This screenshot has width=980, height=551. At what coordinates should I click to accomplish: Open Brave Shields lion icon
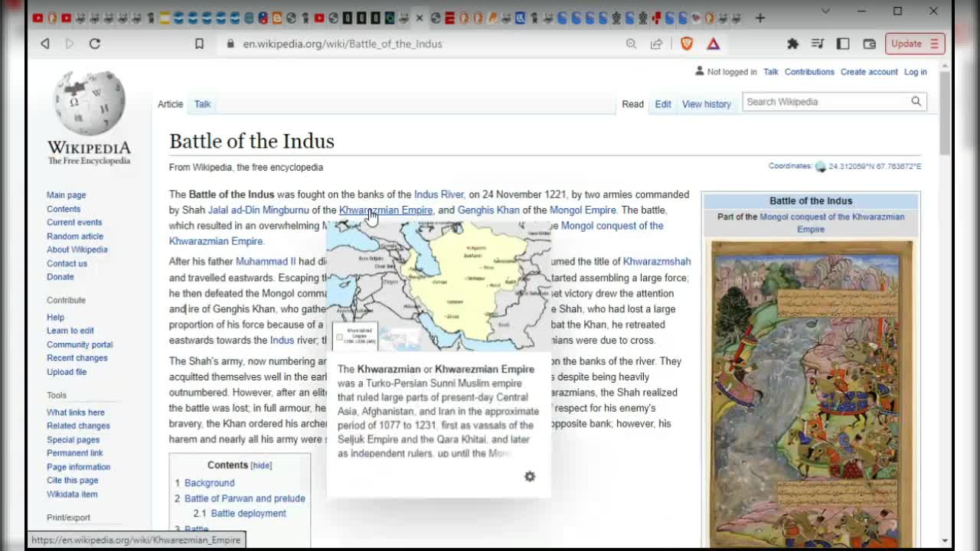click(687, 44)
